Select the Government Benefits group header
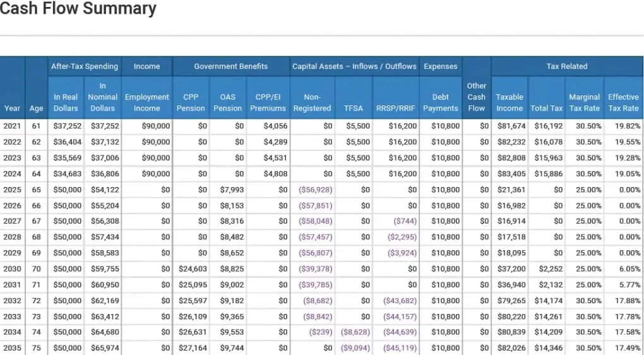 [230, 66]
